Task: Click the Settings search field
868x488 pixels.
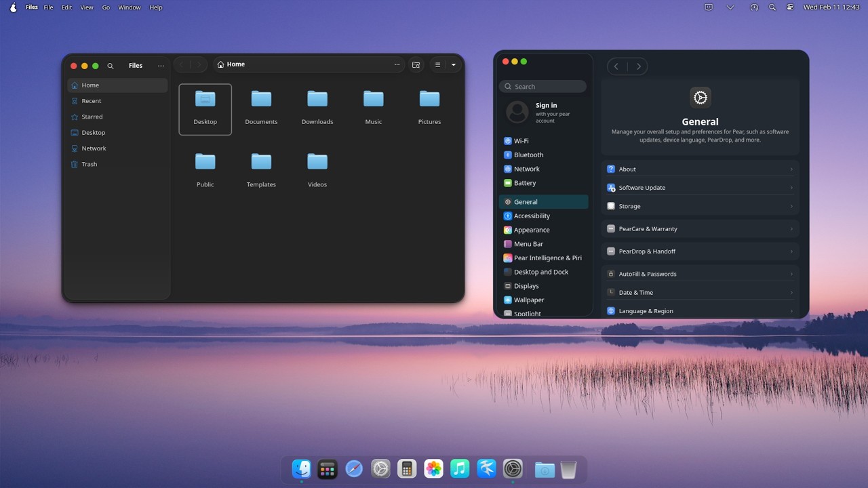Action: (x=542, y=87)
